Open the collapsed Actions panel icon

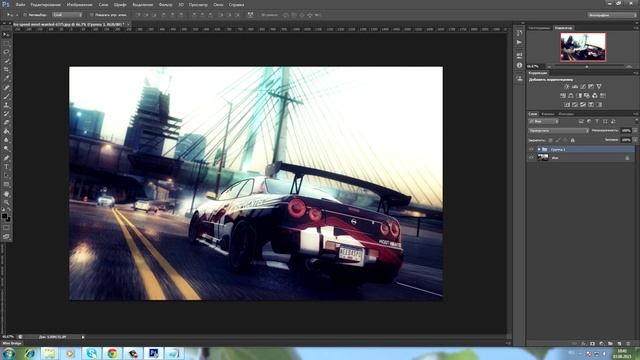tap(519, 42)
